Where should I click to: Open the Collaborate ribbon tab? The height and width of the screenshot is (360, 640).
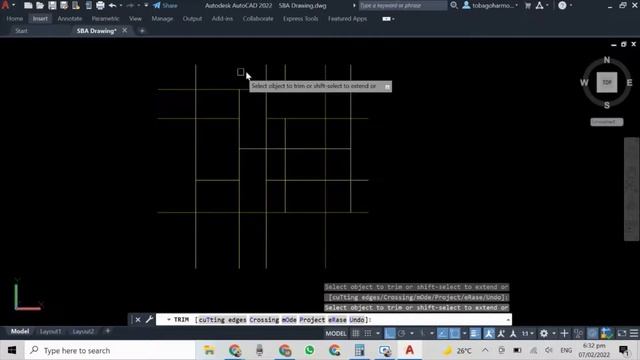(x=258, y=19)
